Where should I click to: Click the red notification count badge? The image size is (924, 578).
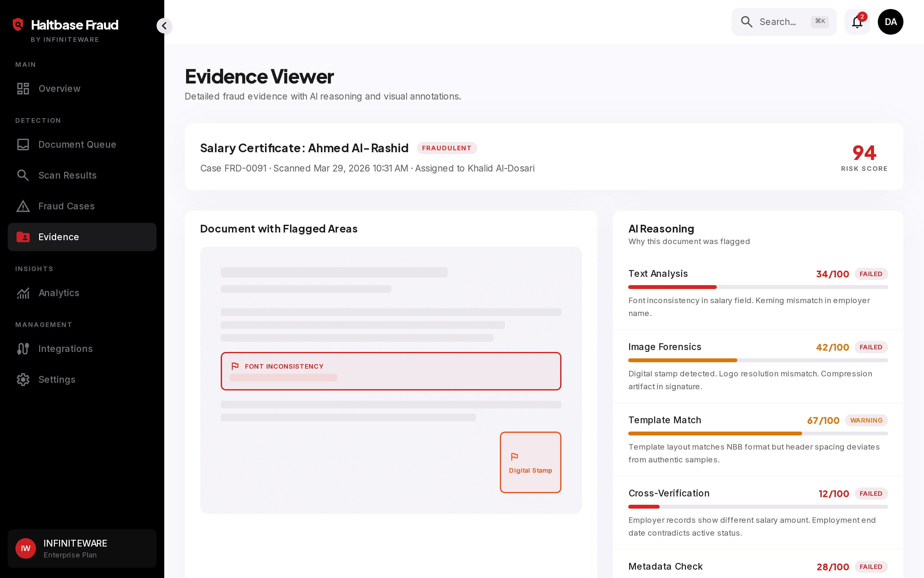[x=862, y=16]
